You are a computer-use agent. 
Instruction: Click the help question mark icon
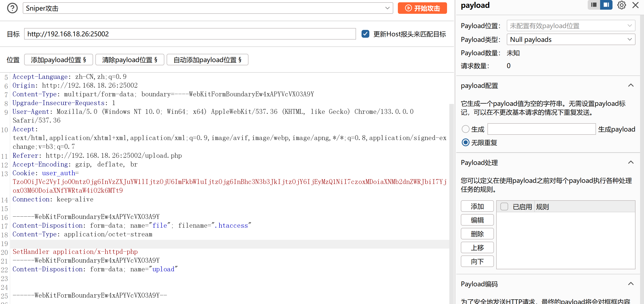click(12, 8)
